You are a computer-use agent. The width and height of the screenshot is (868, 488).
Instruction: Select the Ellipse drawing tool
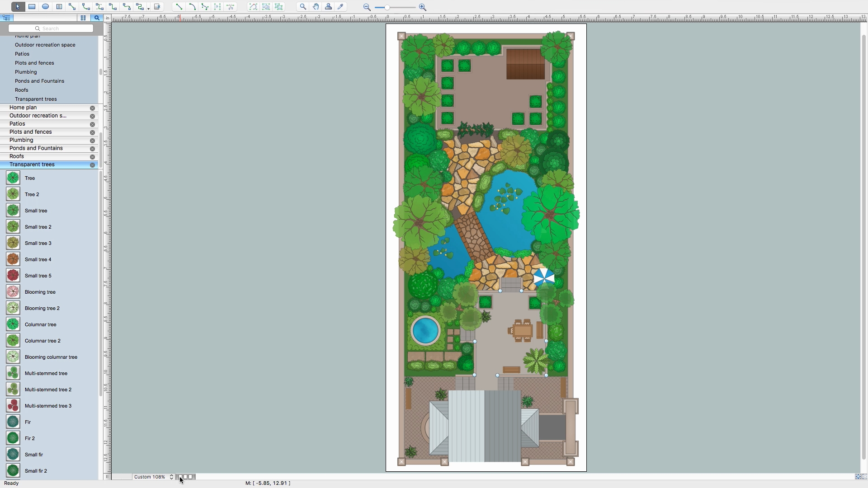45,7
